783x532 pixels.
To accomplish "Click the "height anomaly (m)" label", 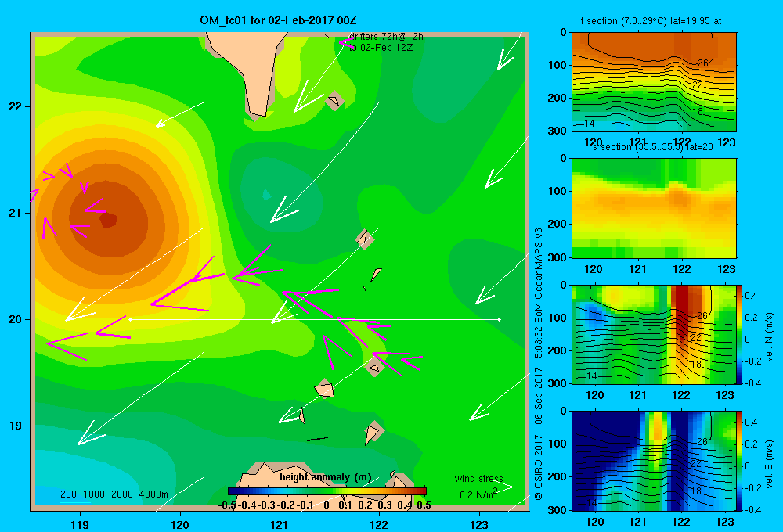I will [x=326, y=477].
